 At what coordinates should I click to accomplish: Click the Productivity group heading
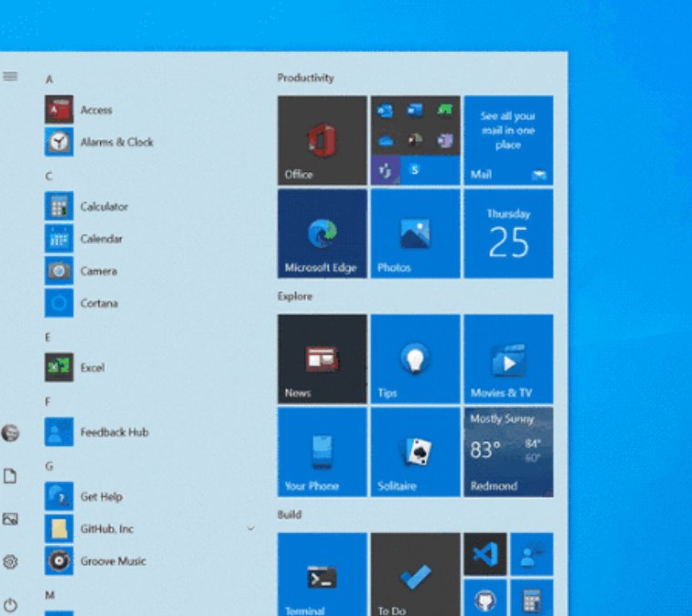tap(305, 78)
